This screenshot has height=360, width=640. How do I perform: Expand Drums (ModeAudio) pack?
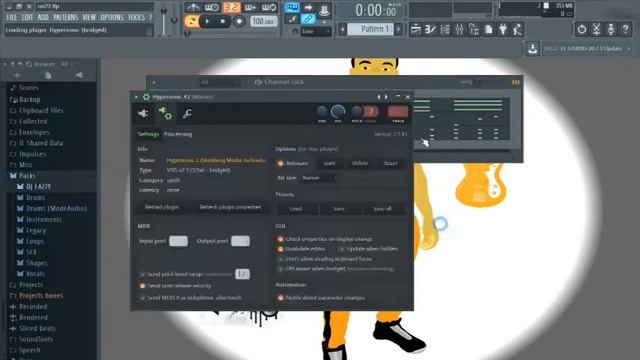[56, 209]
